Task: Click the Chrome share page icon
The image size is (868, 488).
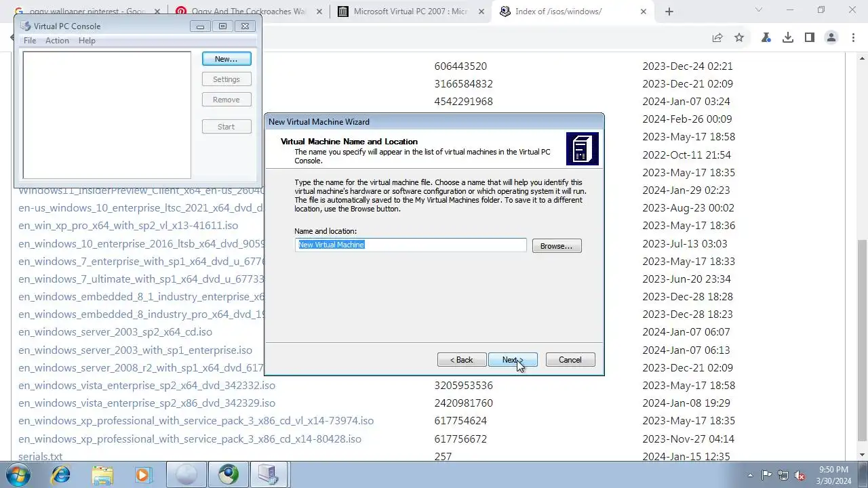Action: point(717,38)
